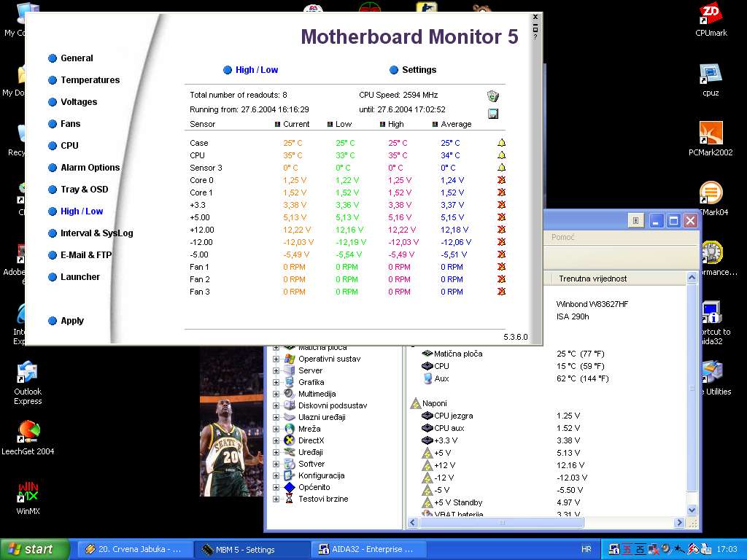Open the CPUmark desktop shortcut
747x560 pixels.
pyautogui.click(x=711, y=20)
